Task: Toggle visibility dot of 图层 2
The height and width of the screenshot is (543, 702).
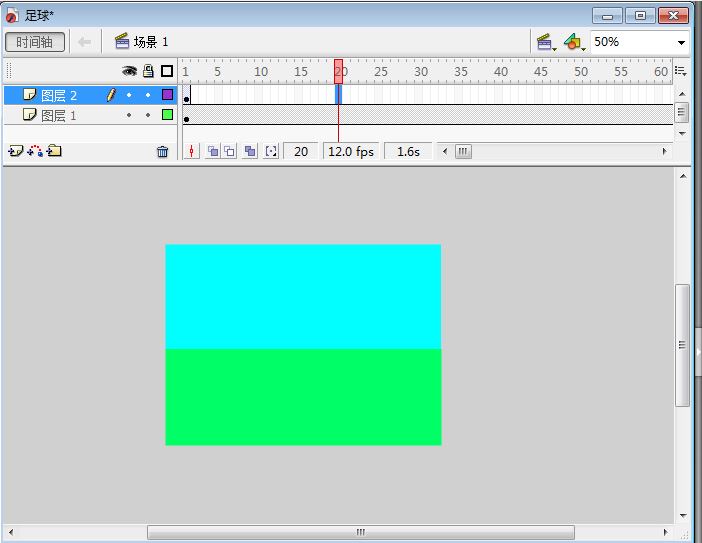Action: (x=129, y=95)
